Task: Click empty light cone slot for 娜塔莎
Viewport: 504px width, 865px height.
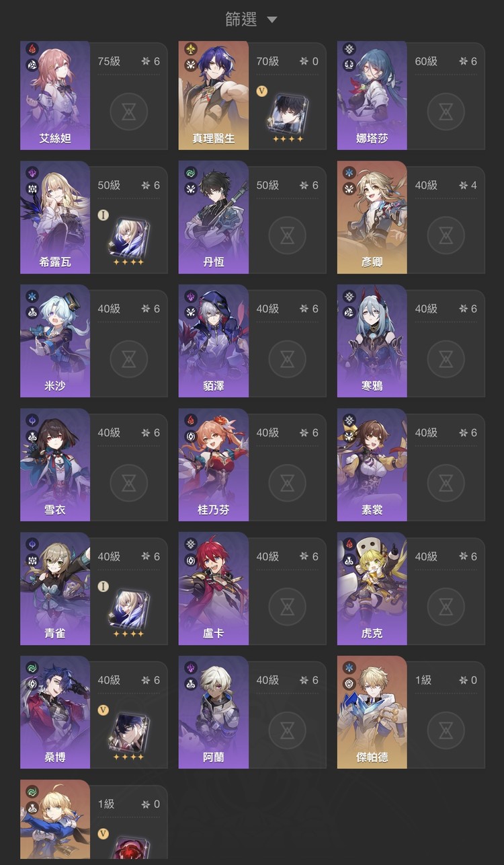Action: pos(446,112)
